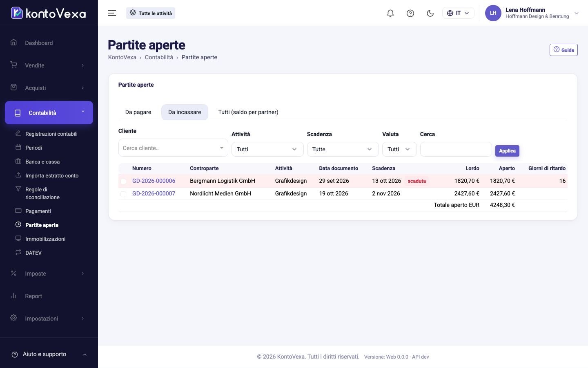Collapse the Contabilità sidebar menu

pyautogui.click(x=49, y=112)
